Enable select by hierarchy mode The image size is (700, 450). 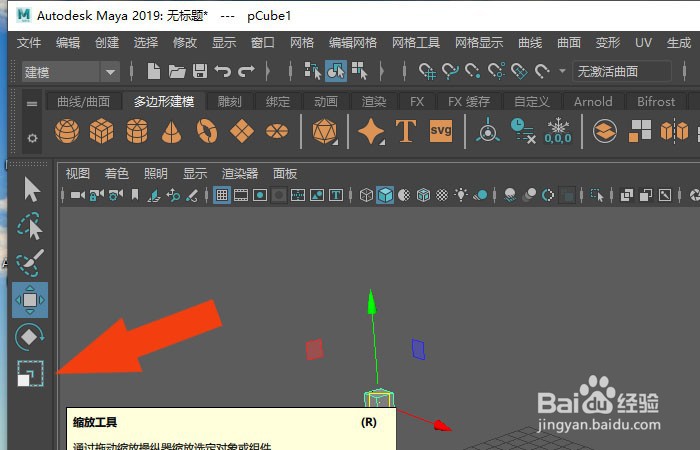pos(312,71)
